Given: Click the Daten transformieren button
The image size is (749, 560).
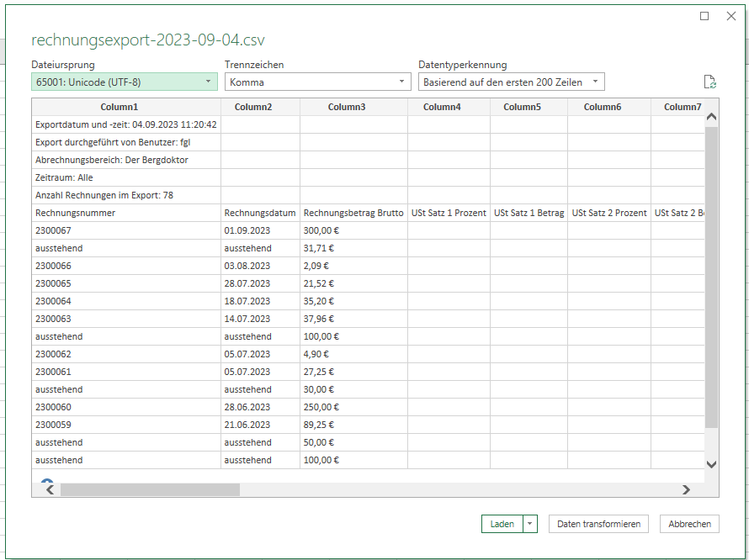Looking at the screenshot, I should (598, 524).
